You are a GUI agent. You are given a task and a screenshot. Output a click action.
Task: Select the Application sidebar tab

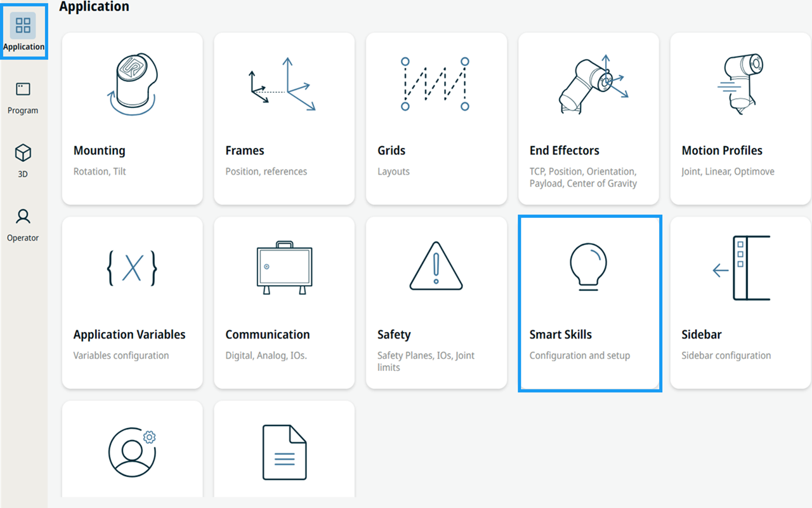23,32
